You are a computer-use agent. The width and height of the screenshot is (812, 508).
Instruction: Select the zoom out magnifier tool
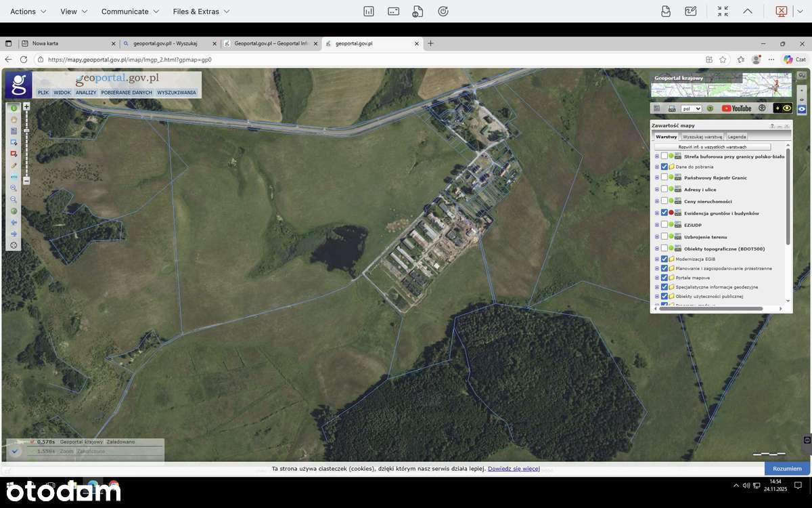pos(14,200)
